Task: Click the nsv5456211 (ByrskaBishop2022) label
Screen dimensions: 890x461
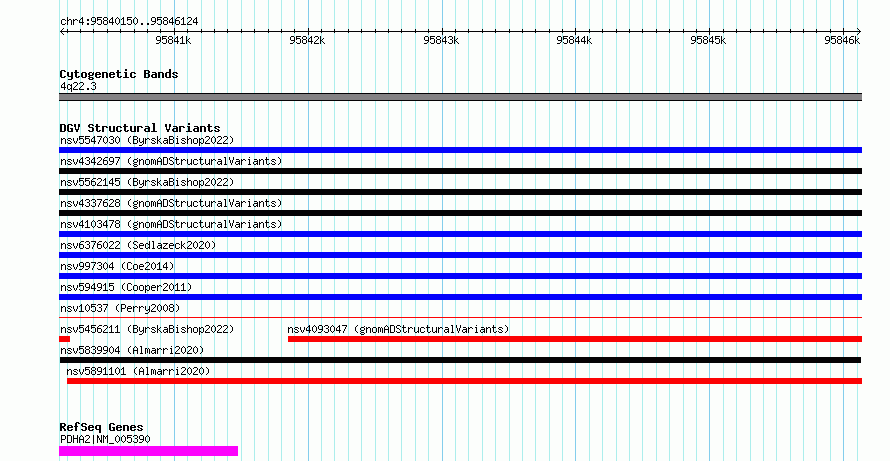Action: tap(147, 329)
